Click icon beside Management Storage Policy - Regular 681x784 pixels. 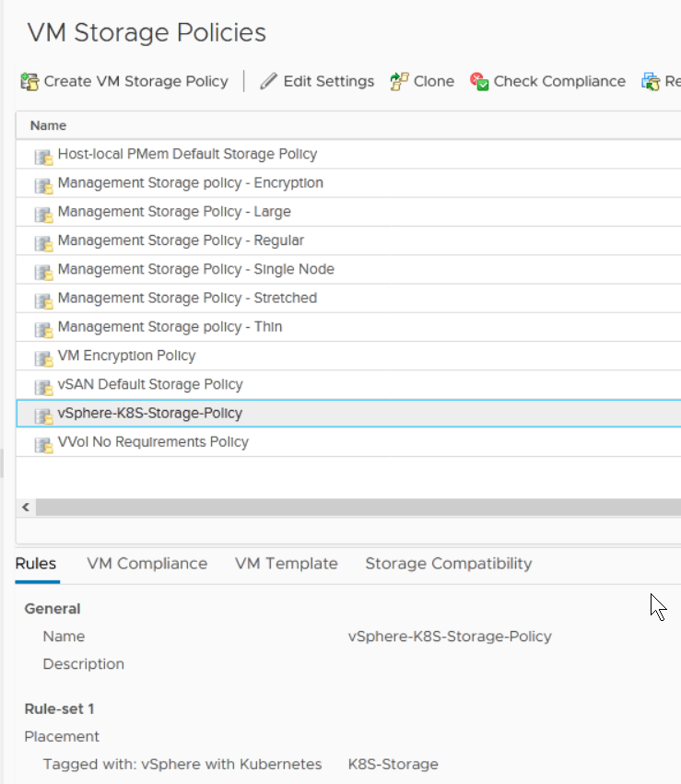click(x=43, y=243)
